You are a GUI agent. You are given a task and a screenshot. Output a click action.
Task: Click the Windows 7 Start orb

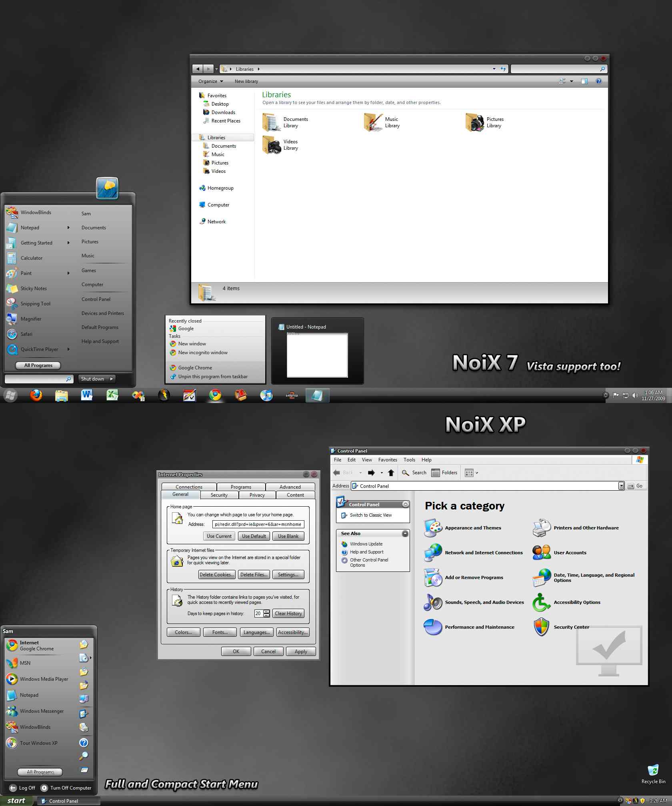point(10,396)
